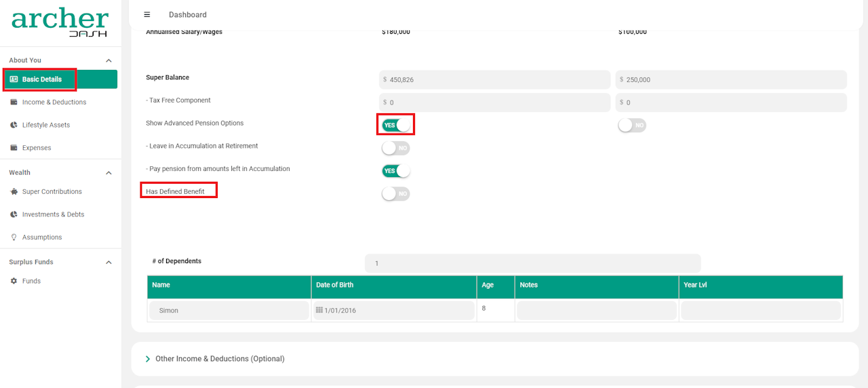The width and height of the screenshot is (868, 388).
Task: Click the dependent name Simon field
Action: 229,311
